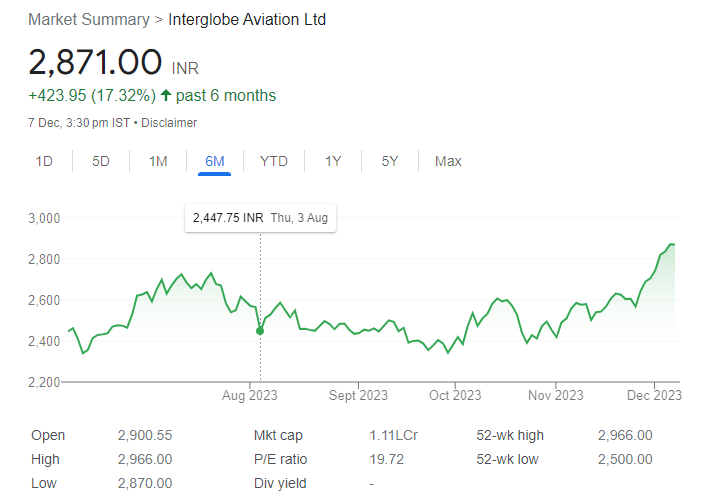Image resolution: width=707 pixels, height=500 pixels.
Task: Click the 3,000 y-axis label
Action: (x=44, y=218)
